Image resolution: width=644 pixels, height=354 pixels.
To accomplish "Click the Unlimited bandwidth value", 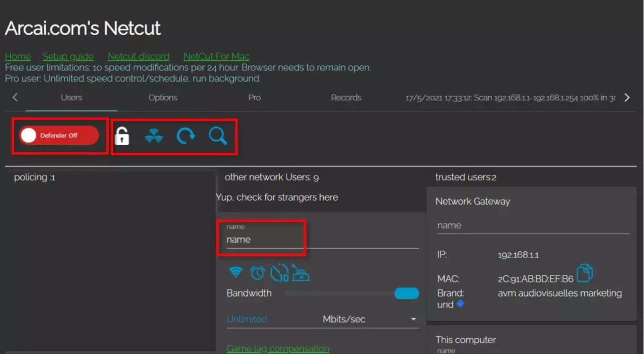I will tap(247, 319).
